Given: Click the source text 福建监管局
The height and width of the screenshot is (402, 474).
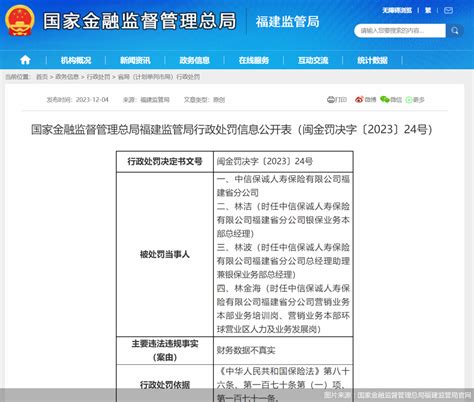Looking at the screenshot, I should click(155, 100).
